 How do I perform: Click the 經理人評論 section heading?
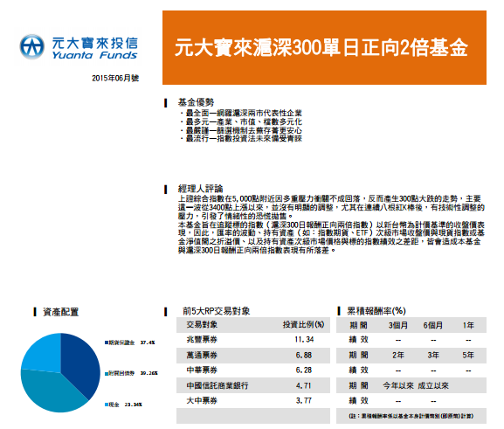point(201,189)
